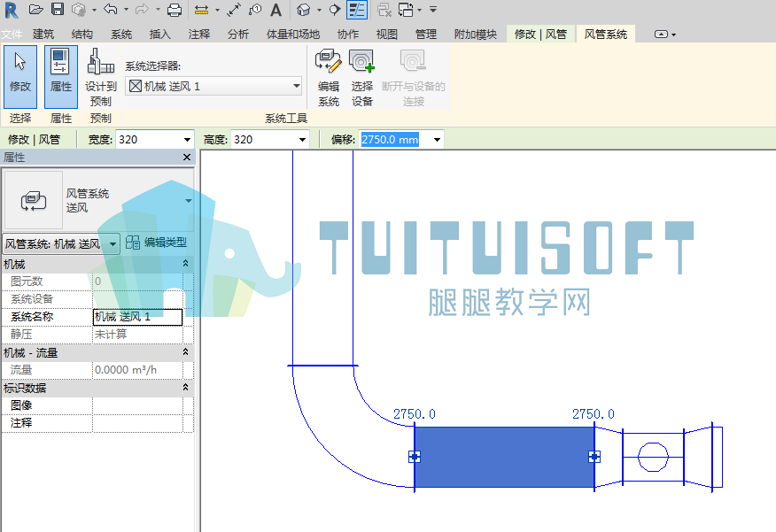Collapse the 机械 properties group

[186, 263]
